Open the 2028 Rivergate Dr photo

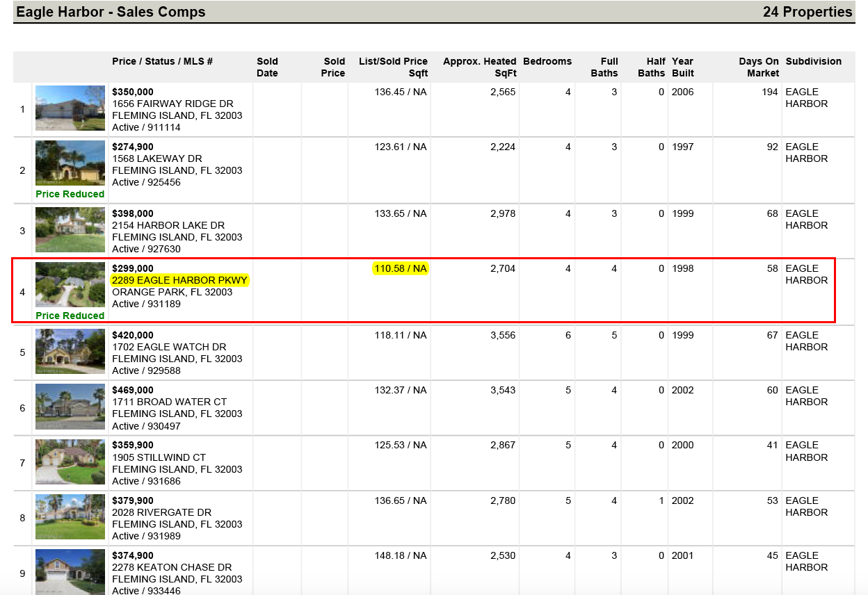click(70, 517)
